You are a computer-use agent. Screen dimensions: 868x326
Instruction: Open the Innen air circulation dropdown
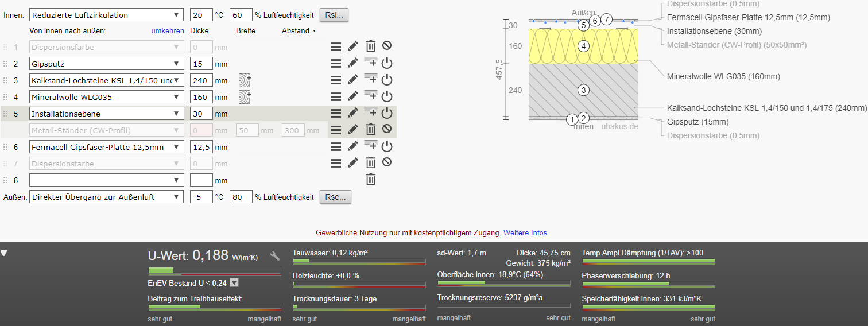[106, 15]
